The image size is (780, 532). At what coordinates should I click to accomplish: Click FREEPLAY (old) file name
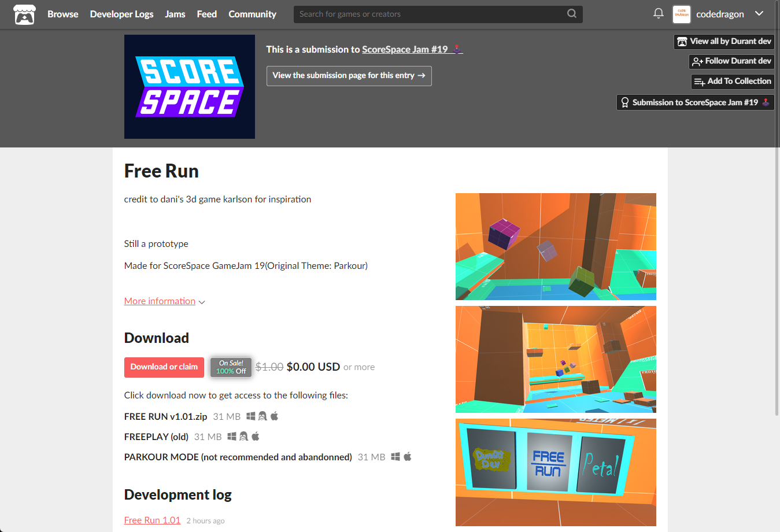[156, 437]
